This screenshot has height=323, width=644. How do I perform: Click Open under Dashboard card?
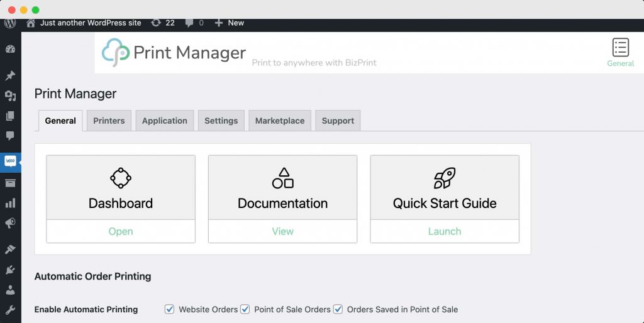[x=121, y=231]
